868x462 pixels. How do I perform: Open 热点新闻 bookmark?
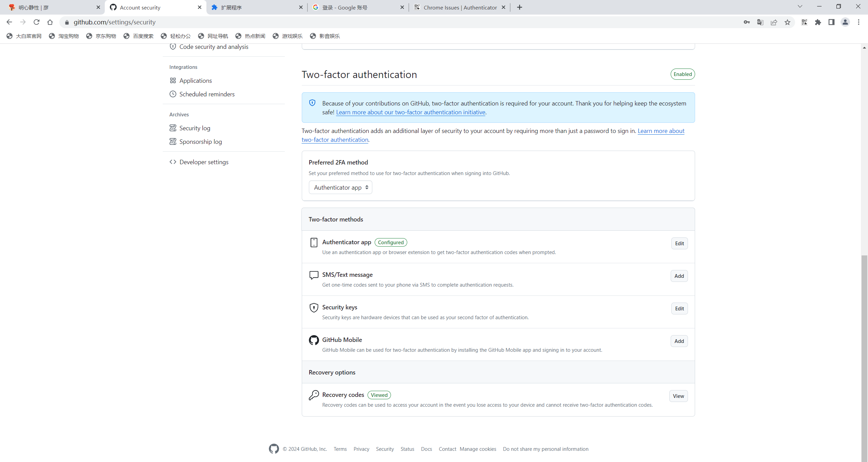coord(251,36)
